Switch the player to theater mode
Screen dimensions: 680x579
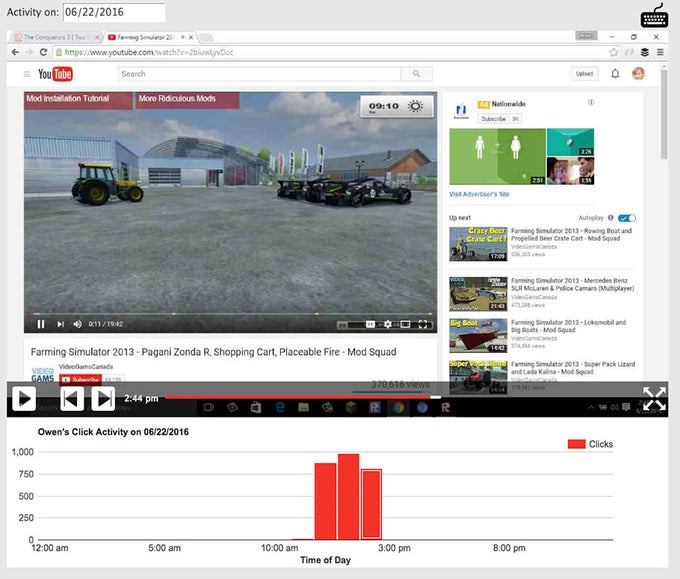pos(405,324)
